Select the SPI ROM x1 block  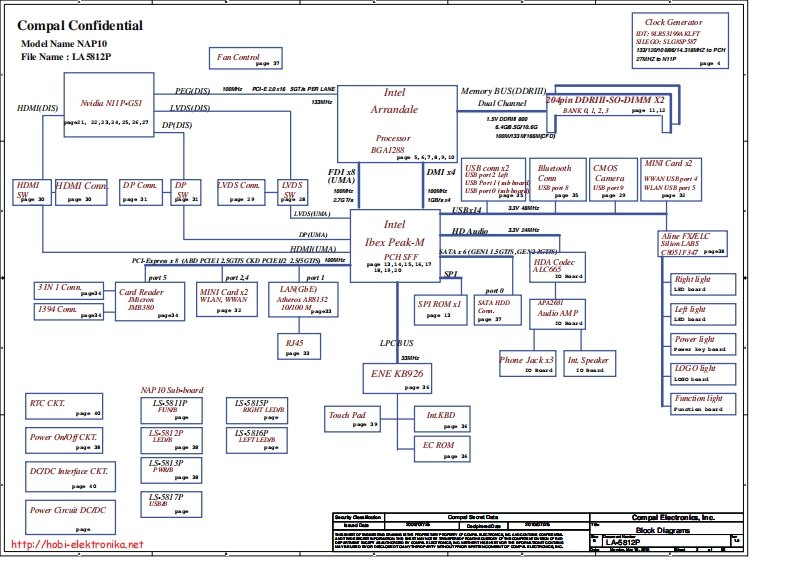440,308
